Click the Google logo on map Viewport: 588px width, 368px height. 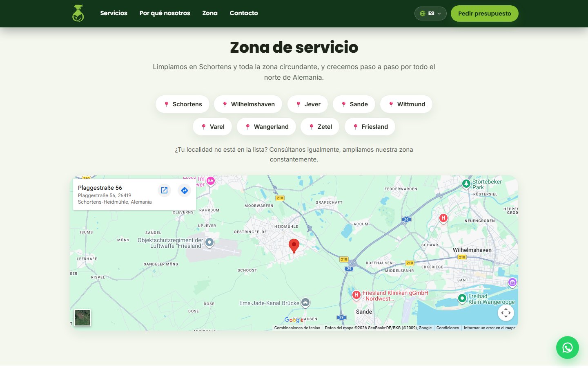[294, 320]
